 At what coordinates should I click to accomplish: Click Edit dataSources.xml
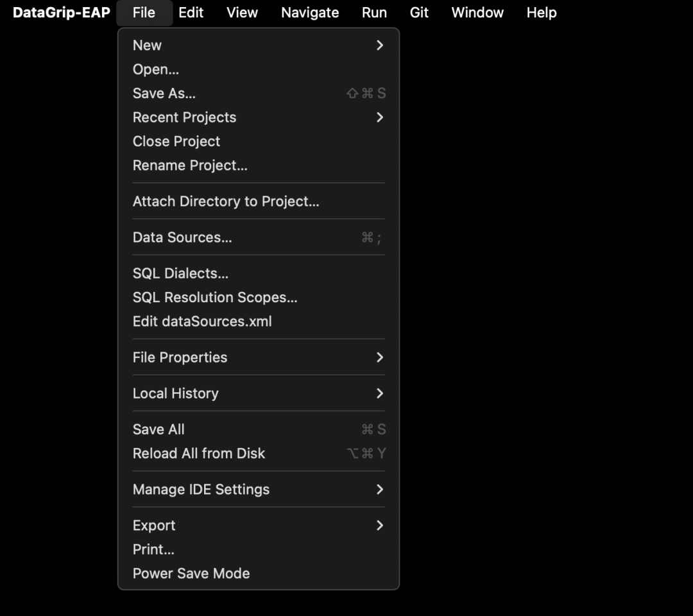tap(259, 321)
